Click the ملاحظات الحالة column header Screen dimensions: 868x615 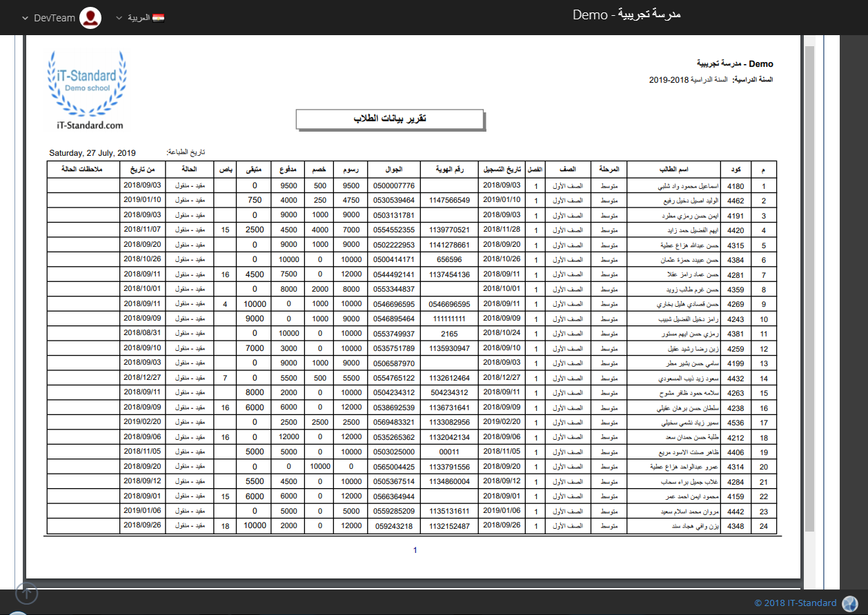(x=83, y=169)
